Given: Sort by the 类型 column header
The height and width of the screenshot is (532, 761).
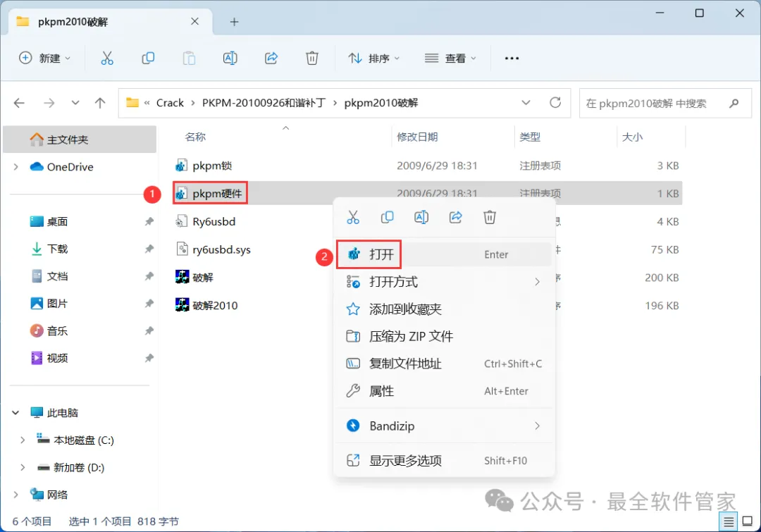Looking at the screenshot, I should [x=530, y=137].
